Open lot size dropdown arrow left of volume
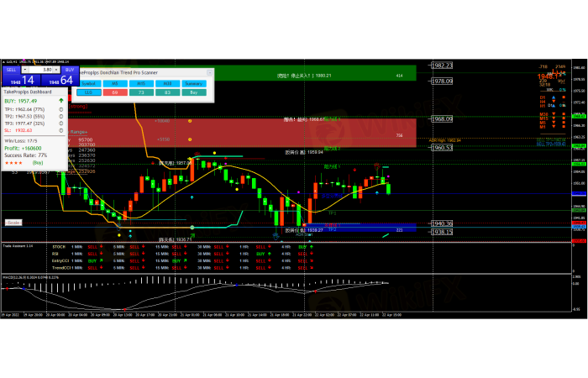Viewport: 588px width, 378px height. pyautogui.click(x=26, y=69)
